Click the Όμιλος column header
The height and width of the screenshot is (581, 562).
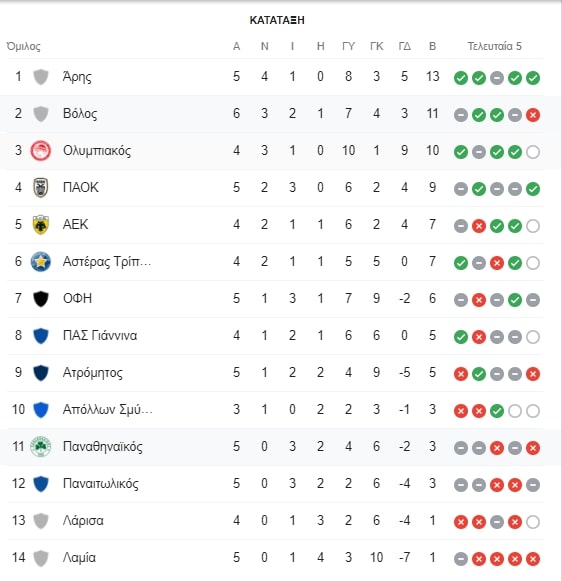[24, 46]
